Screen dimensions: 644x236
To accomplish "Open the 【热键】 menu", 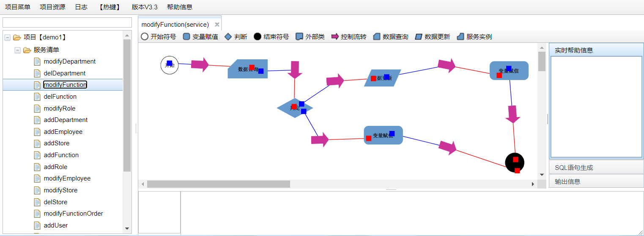I will 110,7.
